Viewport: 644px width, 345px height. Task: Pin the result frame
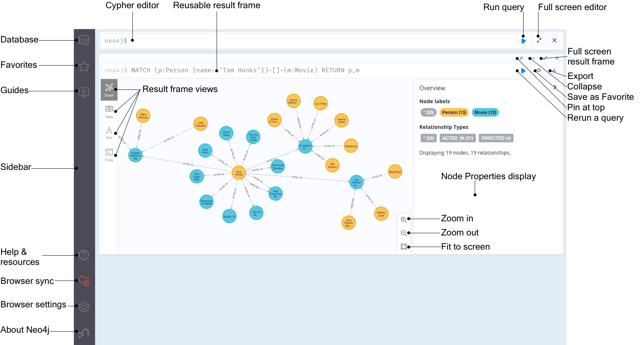point(521,58)
